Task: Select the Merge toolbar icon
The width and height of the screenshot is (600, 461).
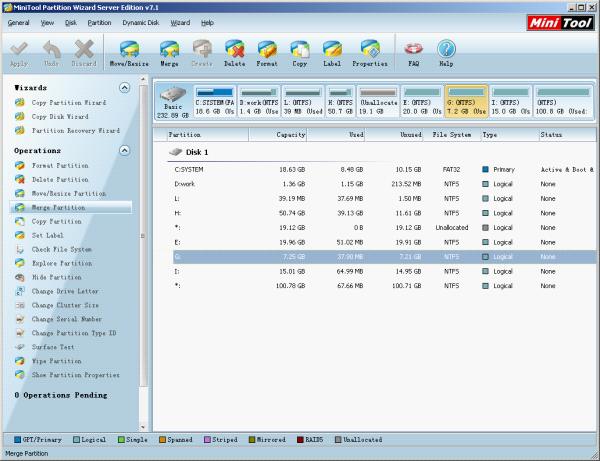Action: (169, 49)
